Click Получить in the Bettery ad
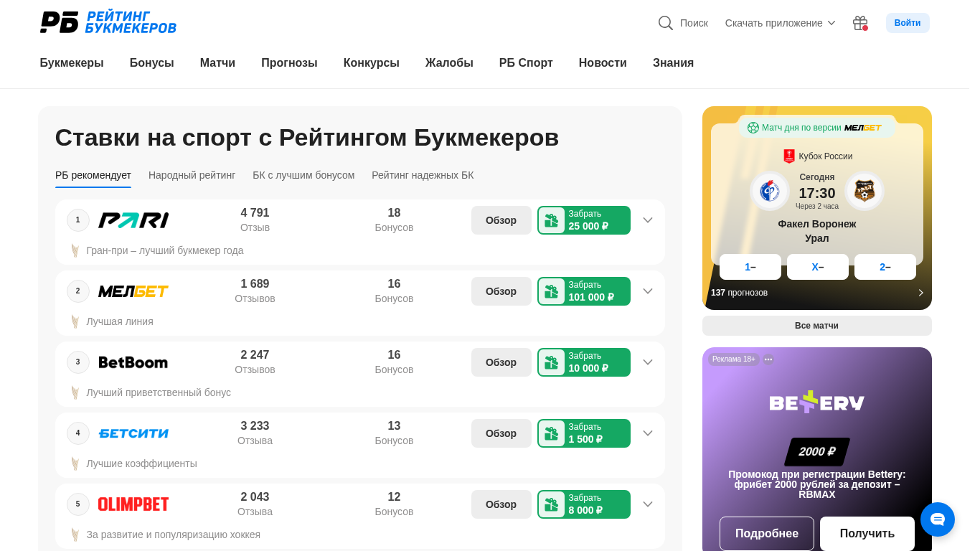980x551 pixels. point(867,534)
